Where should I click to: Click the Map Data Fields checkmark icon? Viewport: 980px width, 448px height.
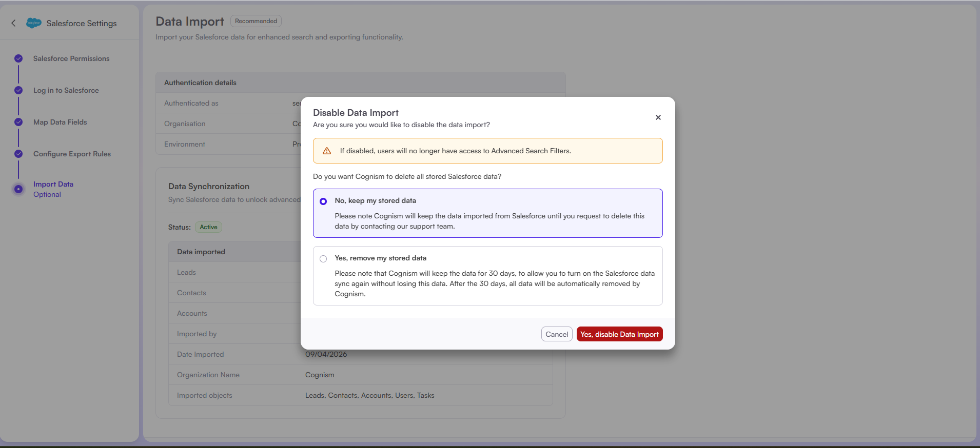pyautogui.click(x=18, y=122)
